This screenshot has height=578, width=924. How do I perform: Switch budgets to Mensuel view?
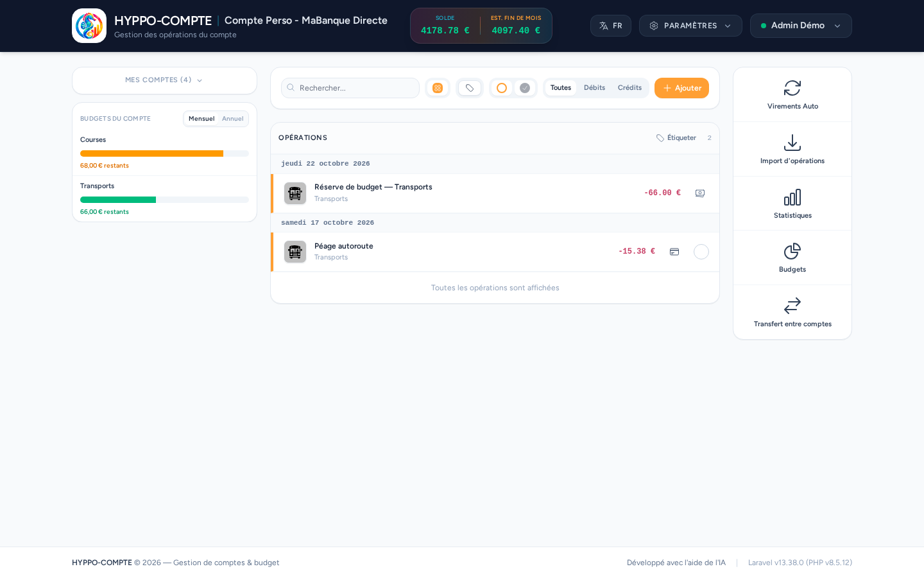click(201, 119)
